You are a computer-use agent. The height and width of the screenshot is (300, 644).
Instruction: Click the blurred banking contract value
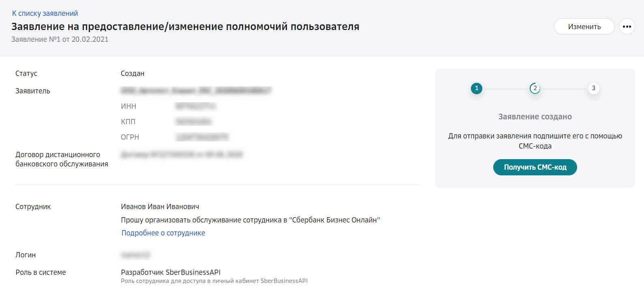182,155
